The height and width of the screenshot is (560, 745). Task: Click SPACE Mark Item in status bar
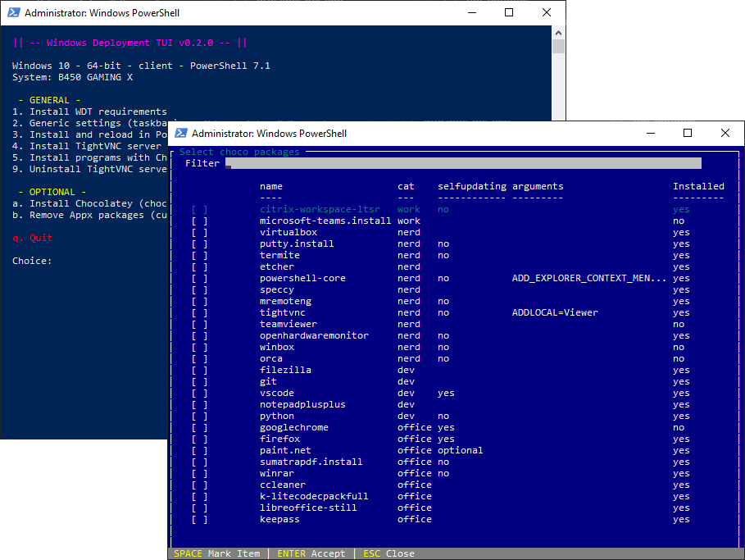[216, 553]
